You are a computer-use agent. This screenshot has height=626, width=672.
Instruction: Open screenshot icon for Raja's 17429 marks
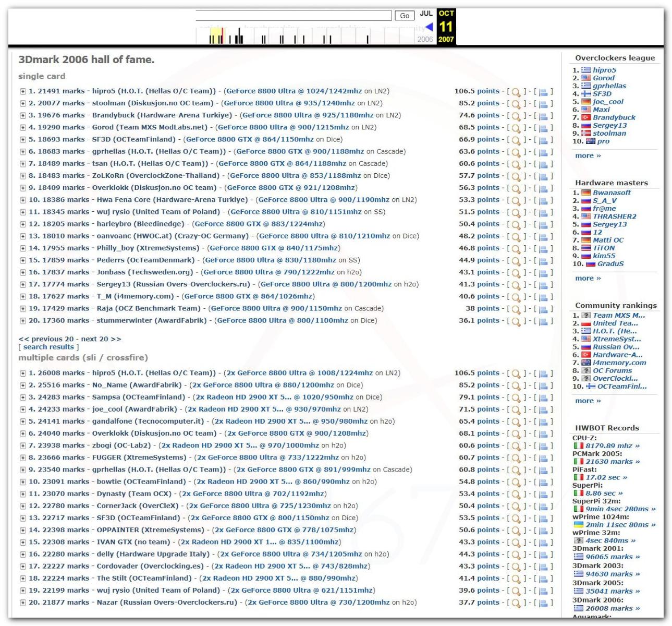543,309
